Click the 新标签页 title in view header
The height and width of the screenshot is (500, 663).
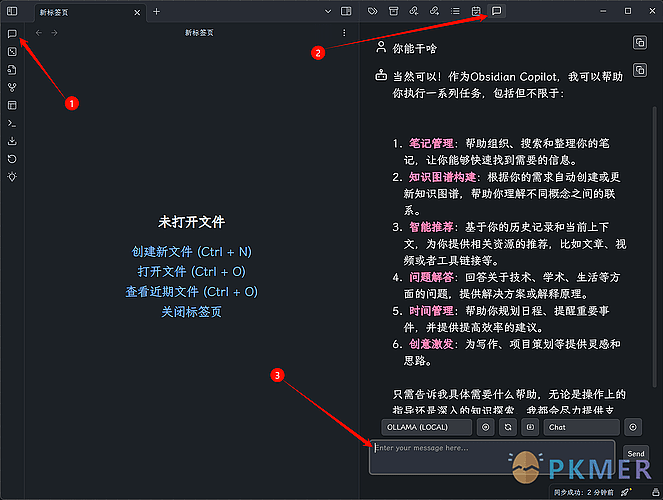(199, 33)
